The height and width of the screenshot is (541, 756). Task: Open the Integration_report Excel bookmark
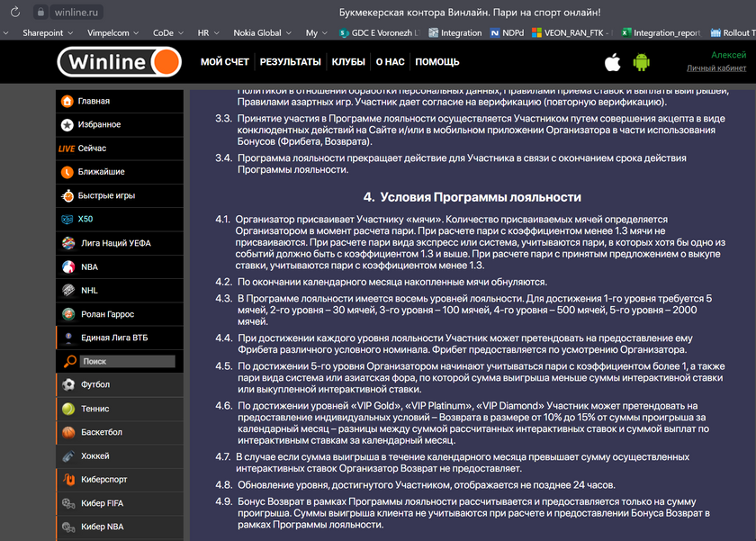[x=661, y=32]
